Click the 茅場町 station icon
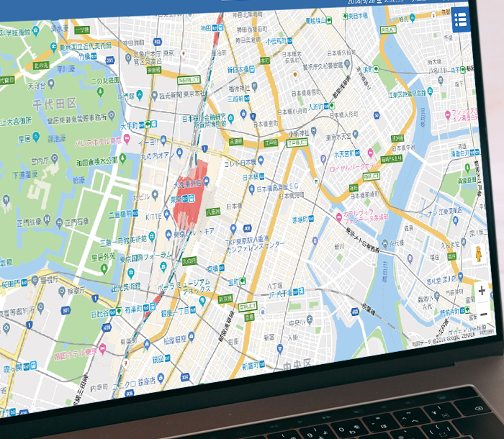The image size is (504, 439). 311,219
